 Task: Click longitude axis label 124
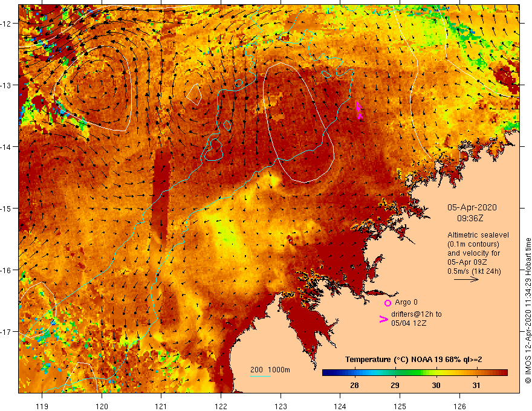click(340, 406)
